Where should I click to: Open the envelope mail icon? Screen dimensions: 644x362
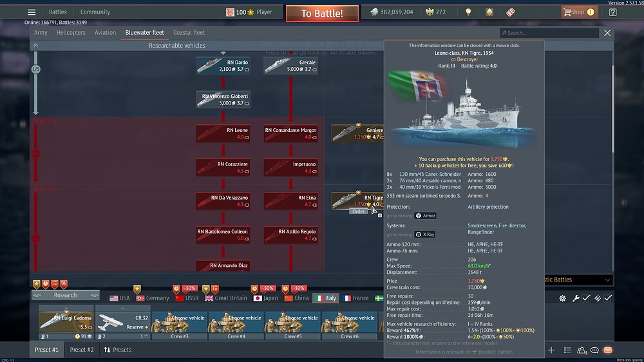click(608, 350)
